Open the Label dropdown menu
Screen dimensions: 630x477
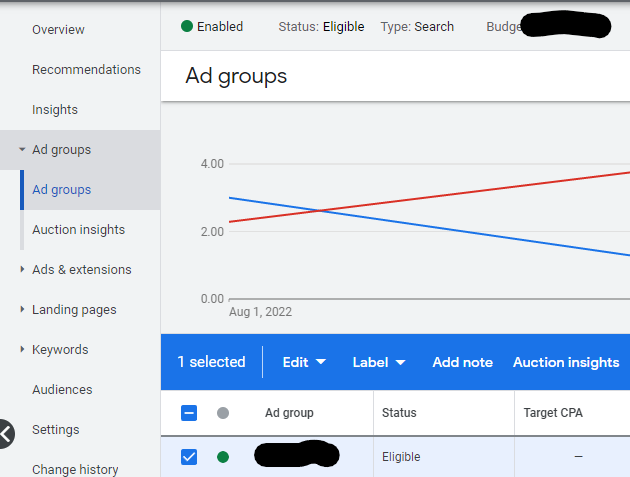[x=378, y=362]
